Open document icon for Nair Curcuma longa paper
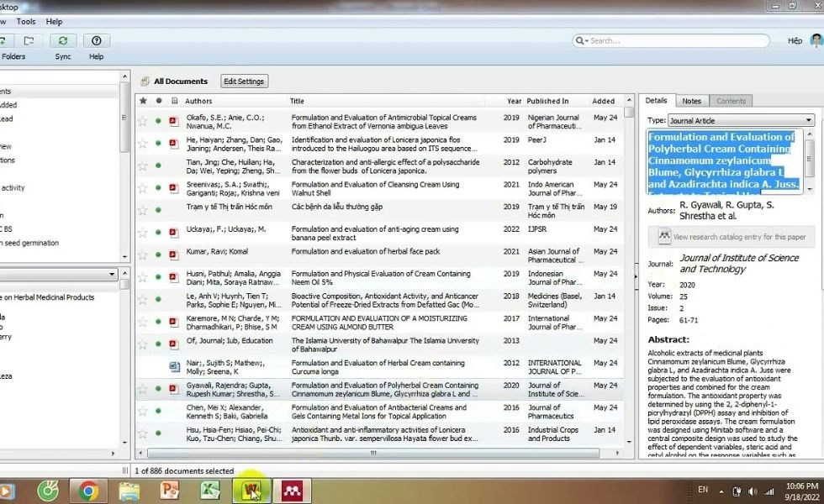The height and width of the screenshot is (504, 824). (x=175, y=366)
